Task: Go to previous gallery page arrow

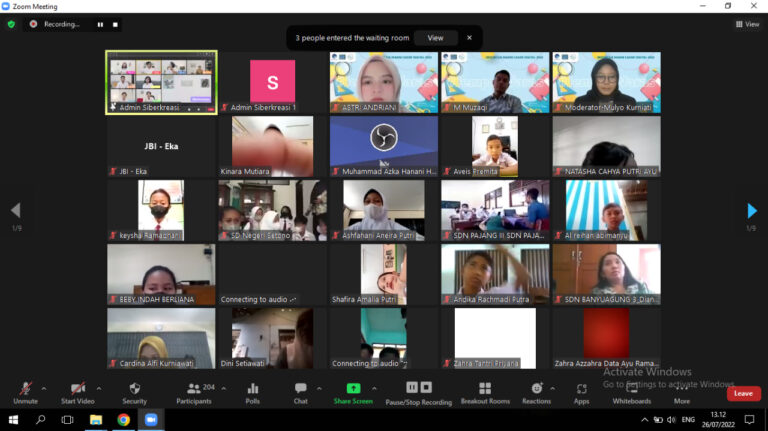Action: (x=16, y=211)
